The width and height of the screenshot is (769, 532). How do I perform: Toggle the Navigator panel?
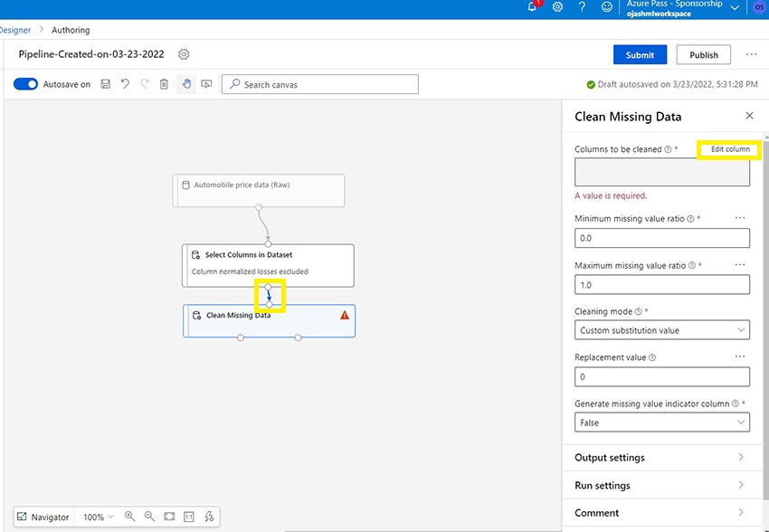click(x=43, y=517)
